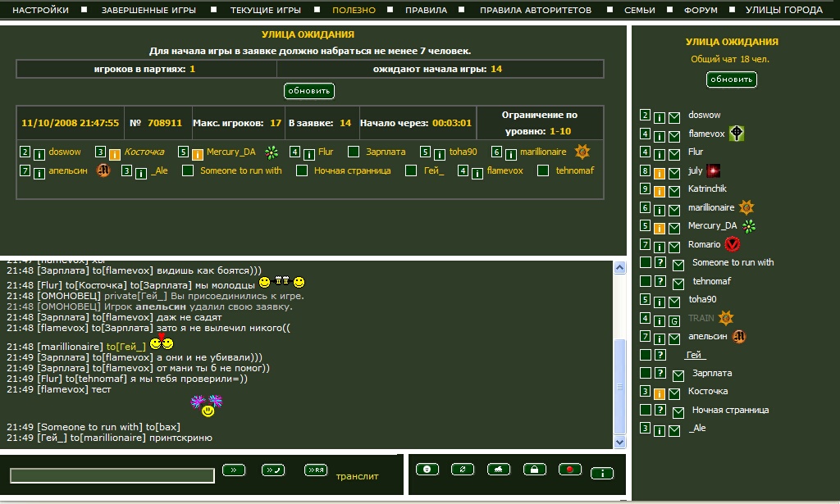Click the countdown 00:03:01
The image size is (840, 504).
[452, 123]
